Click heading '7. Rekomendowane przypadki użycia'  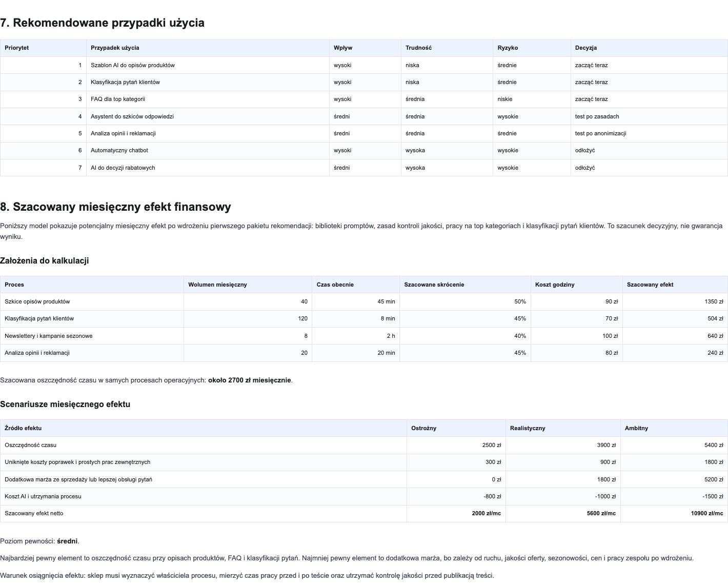tap(103, 23)
